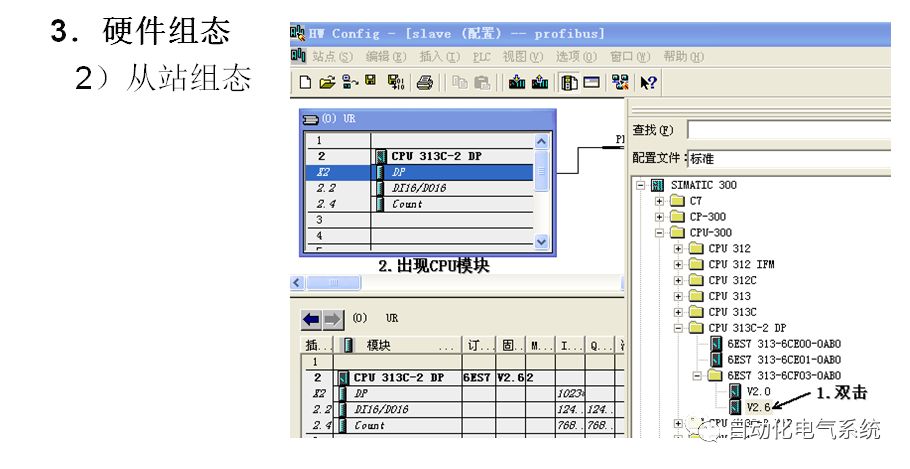Viewport: 910px width, 469px height.
Task: Click the greyed forward arrow in detail view
Action: tap(332, 319)
